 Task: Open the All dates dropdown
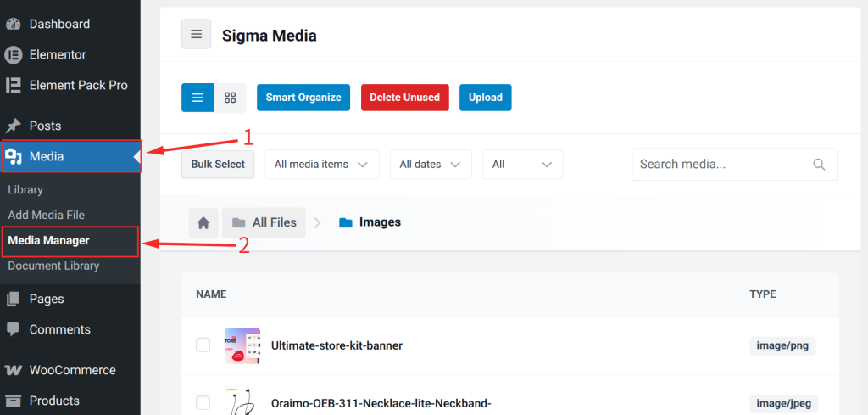(431, 165)
